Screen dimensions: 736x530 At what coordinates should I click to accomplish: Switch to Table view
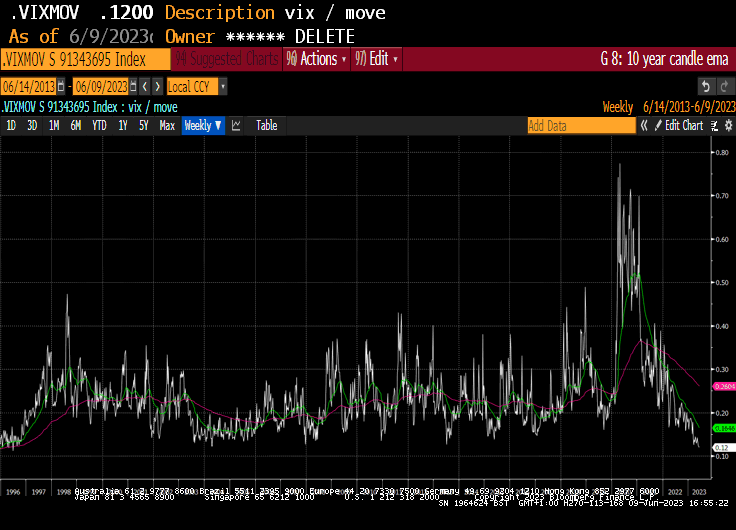(266, 126)
